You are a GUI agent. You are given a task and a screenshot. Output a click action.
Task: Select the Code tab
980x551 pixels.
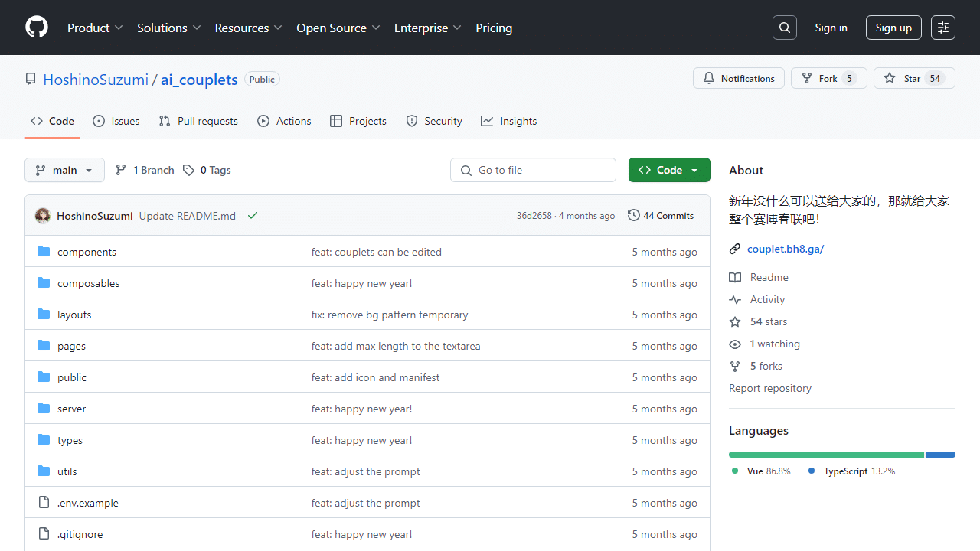pyautogui.click(x=53, y=121)
